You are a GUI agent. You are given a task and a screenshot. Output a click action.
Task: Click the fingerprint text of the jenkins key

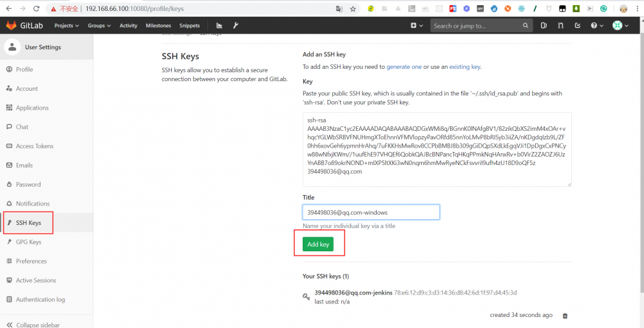455,293
